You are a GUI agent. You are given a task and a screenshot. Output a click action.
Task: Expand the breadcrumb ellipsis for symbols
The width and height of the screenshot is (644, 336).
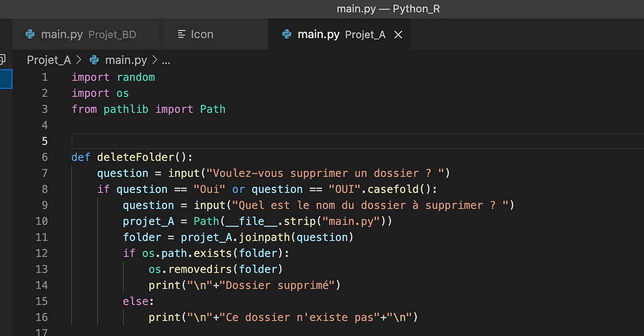[166, 60]
